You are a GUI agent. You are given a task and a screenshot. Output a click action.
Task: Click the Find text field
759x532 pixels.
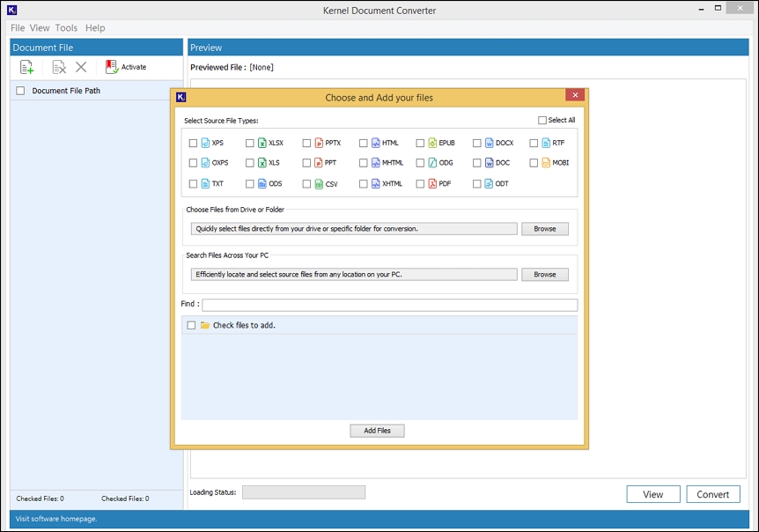390,305
